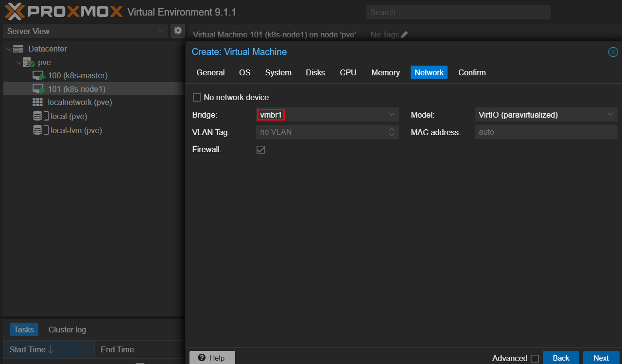The width and height of the screenshot is (622, 364).
Task: Click the Back button
Action: [x=561, y=358]
